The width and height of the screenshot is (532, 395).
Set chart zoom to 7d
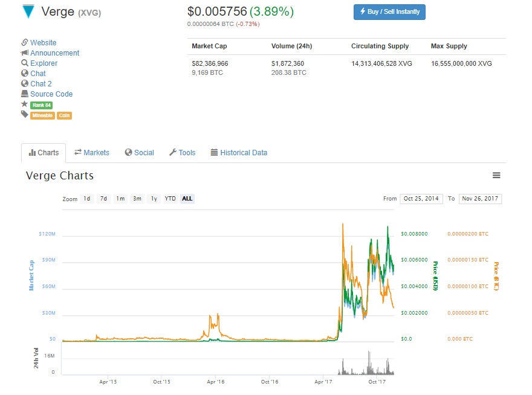coord(103,199)
